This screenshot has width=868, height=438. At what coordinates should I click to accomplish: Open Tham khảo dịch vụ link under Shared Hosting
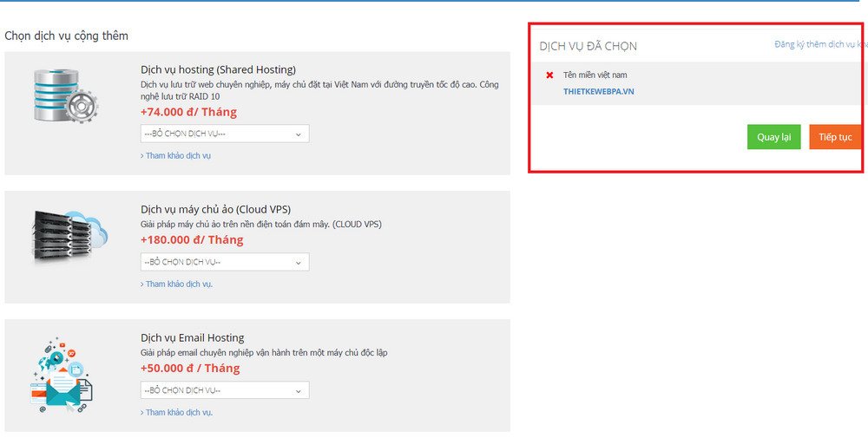(x=176, y=156)
